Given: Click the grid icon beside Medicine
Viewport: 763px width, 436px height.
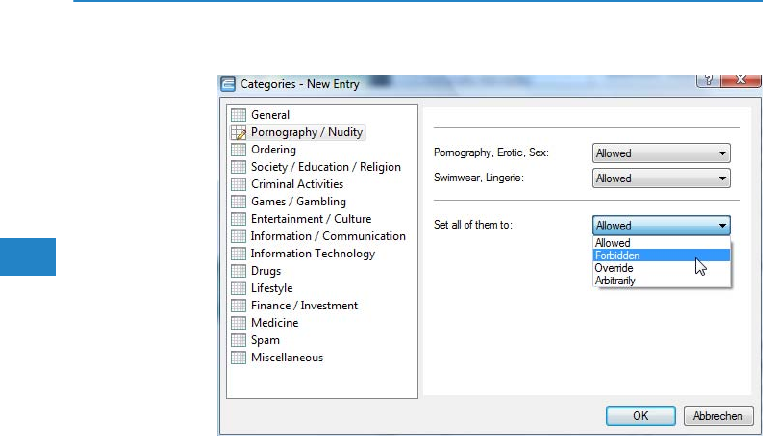Looking at the screenshot, I should [238, 323].
